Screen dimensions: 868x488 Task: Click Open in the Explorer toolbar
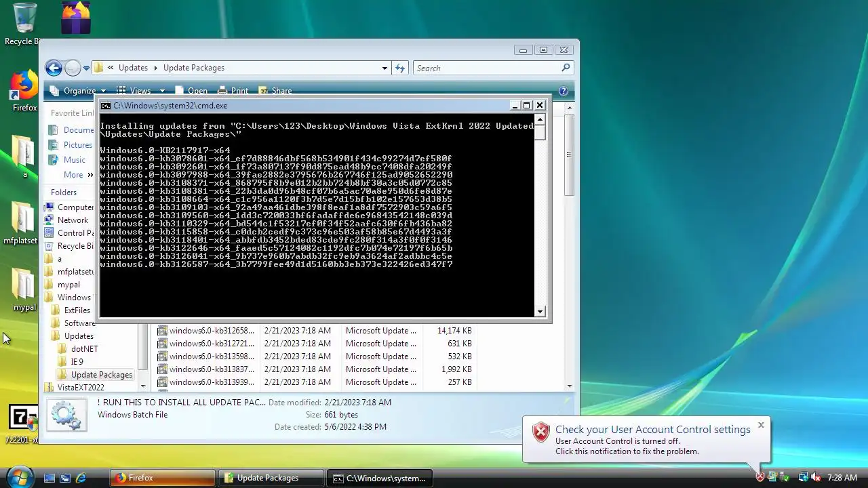tap(191, 91)
